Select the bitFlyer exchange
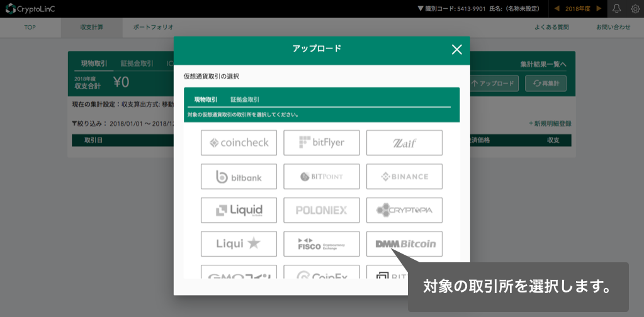 click(322, 143)
